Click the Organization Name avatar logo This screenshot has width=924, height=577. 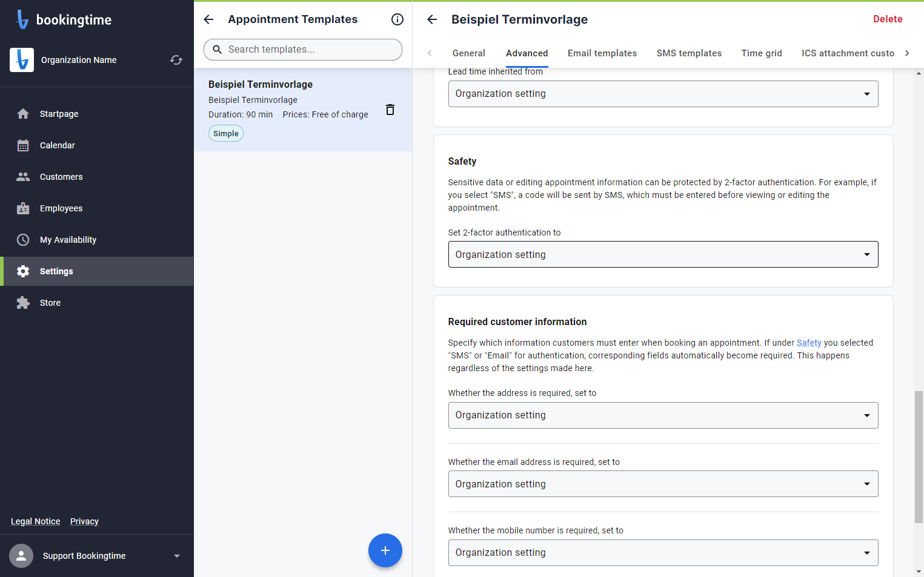point(22,60)
